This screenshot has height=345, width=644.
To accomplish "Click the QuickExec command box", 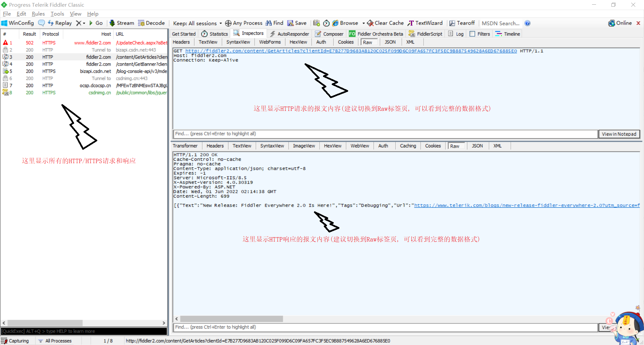I will pyautogui.click(x=84, y=331).
